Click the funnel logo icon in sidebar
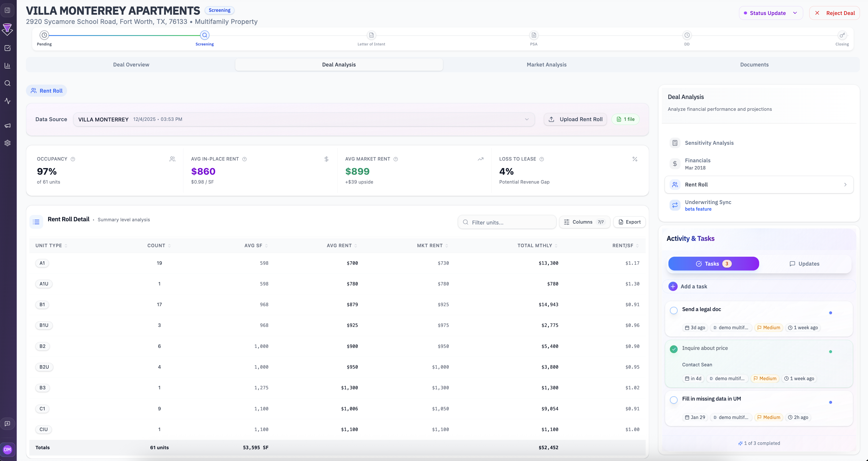Image resolution: width=868 pixels, height=461 pixels. pyautogui.click(x=7, y=29)
